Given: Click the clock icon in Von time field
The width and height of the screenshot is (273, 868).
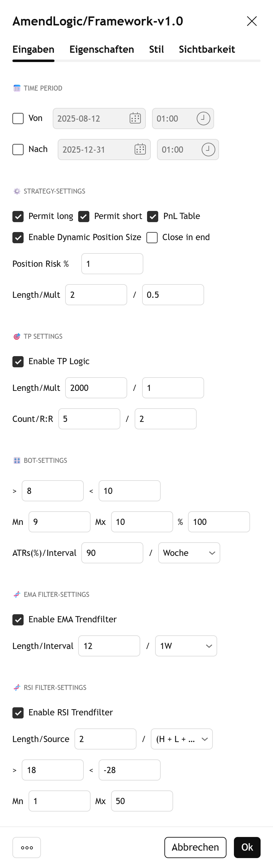Looking at the screenshot, I should click(203, 118).
